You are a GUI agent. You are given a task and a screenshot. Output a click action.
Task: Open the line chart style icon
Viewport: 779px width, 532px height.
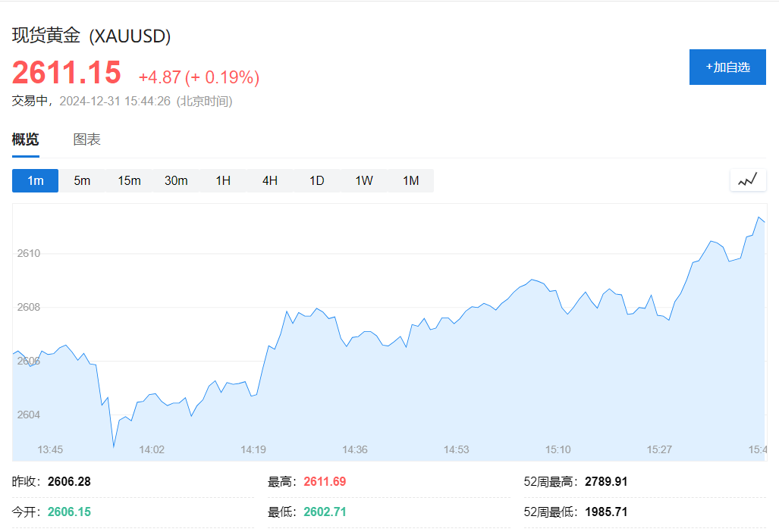[747, 180]
